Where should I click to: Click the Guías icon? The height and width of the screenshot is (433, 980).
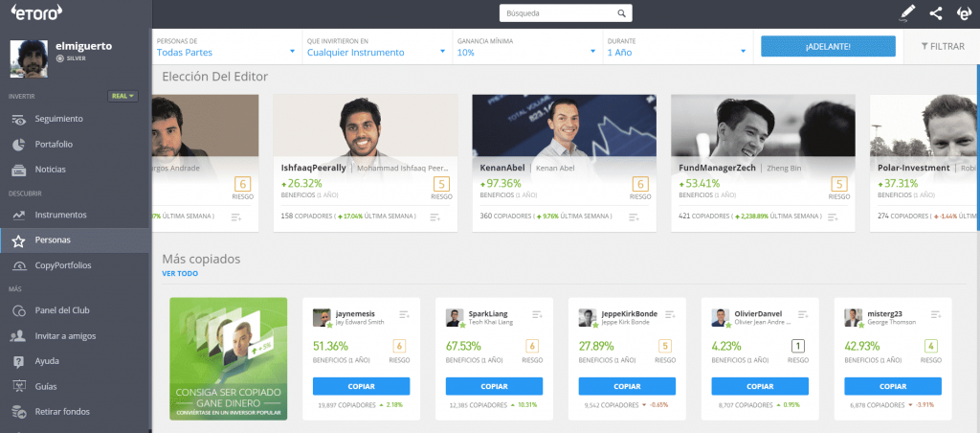tap(19, 387)
